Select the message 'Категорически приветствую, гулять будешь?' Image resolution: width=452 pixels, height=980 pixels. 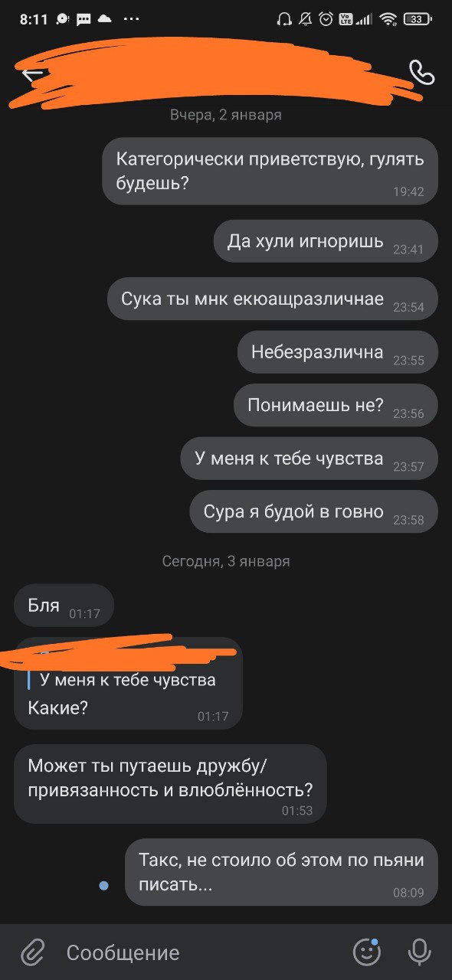[x=270, y=171]
